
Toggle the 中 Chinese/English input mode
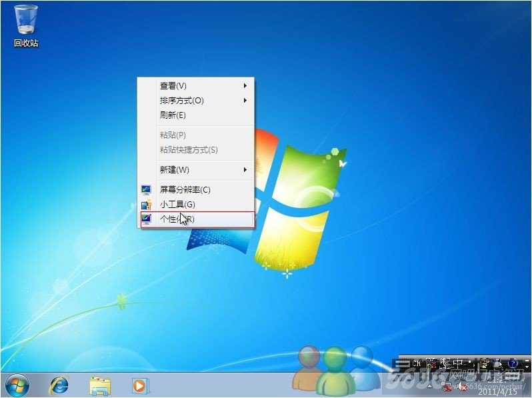pos(458,363)
